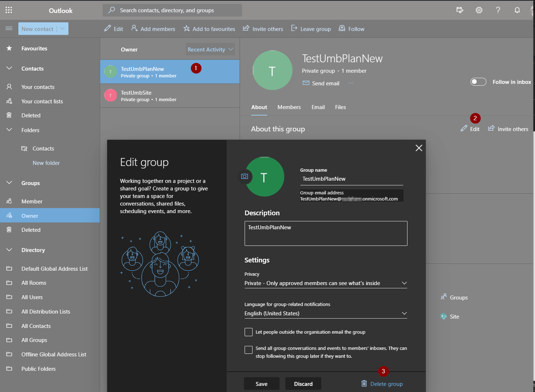Open the Privacy dropdown in Settings
The height and width of the screenshot is (392, 535).
coord(404,283)
